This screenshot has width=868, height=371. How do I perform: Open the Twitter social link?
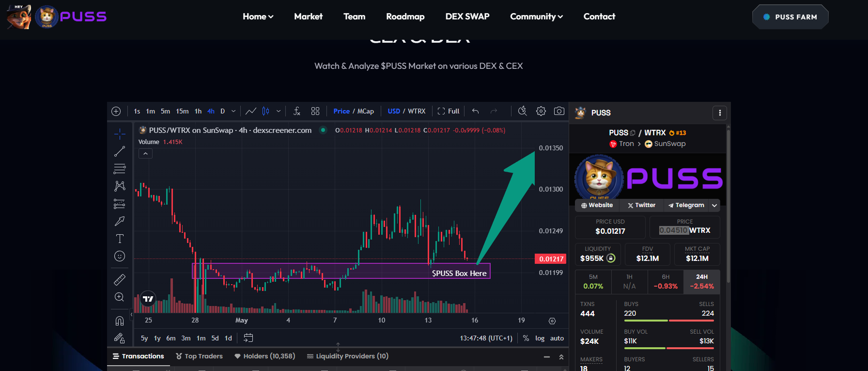click(642, 205)
